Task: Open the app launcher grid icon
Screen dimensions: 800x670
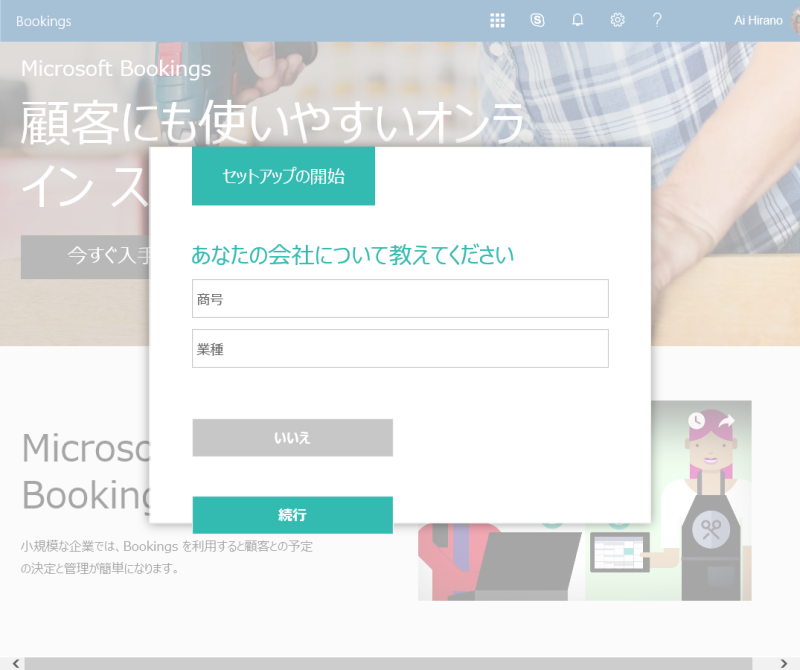Action: (x=497, y=20)
